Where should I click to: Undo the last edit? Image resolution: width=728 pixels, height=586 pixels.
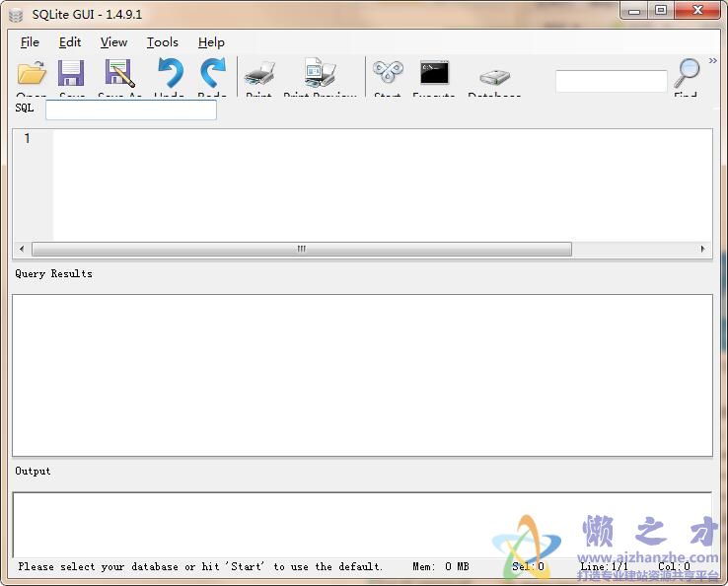pos(170,73)
